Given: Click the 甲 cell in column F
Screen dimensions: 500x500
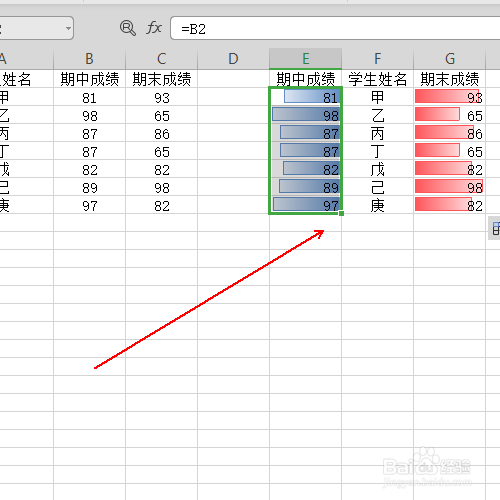Looking at the screenshot, I should tap(378, 97).
